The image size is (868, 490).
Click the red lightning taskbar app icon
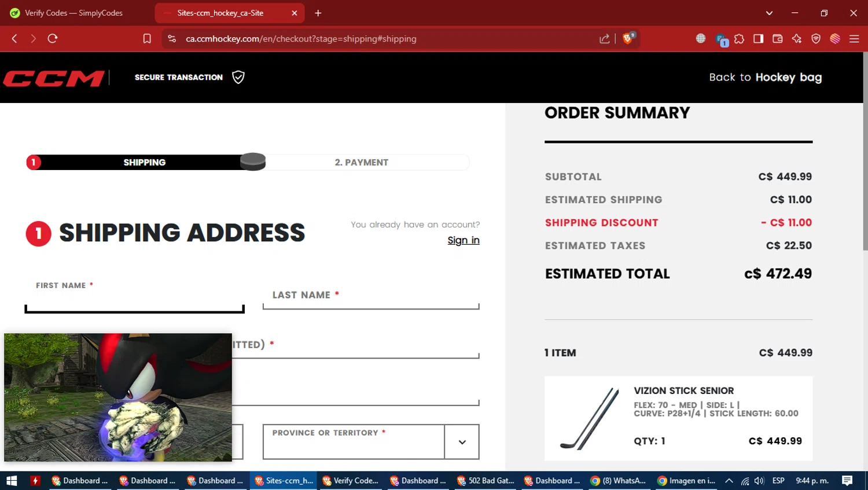35,481
